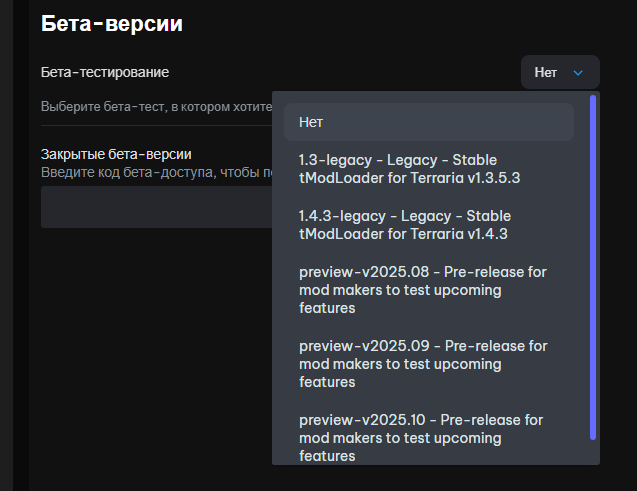Select the preview-v2025.08 pre-release branch
This screenshot has width=637, height=491.
[x=424, y=290]
